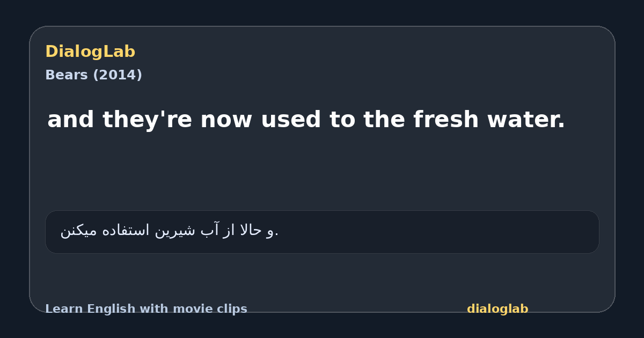
Task: Click the DialogLab logo title
Action: tap(90, 52)
